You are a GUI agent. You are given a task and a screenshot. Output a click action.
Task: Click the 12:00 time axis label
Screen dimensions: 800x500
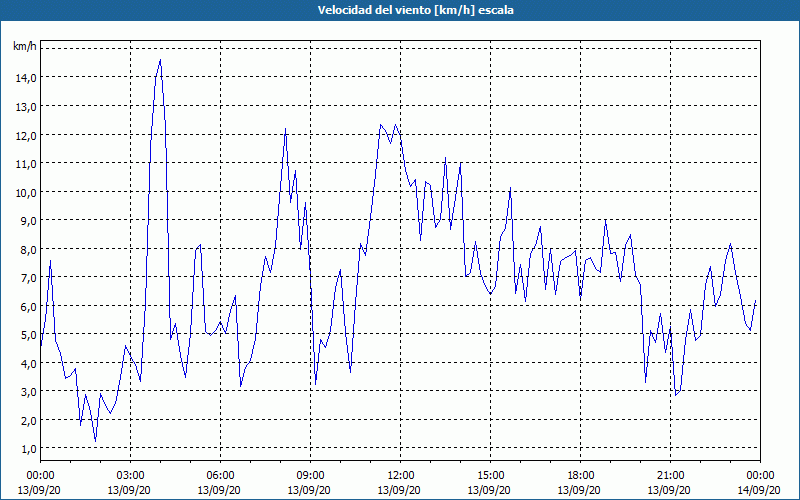click(401, 476)
